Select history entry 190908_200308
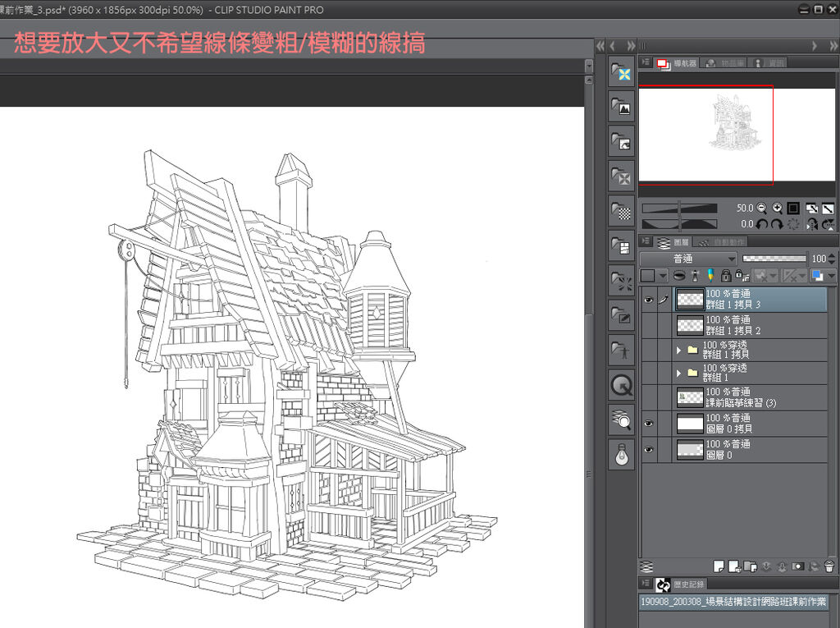840x628 pixels. pos(734,602)
